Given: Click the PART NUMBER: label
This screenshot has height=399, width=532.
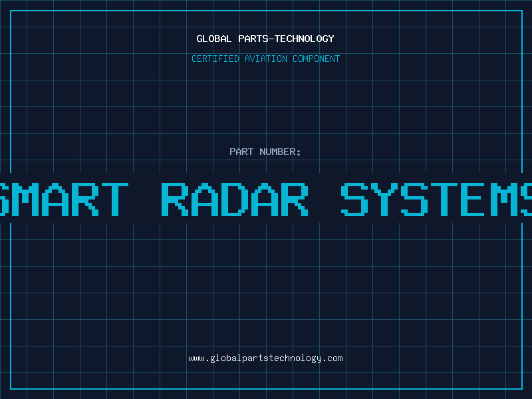Looking at the screenshot, I should point(265,152).
